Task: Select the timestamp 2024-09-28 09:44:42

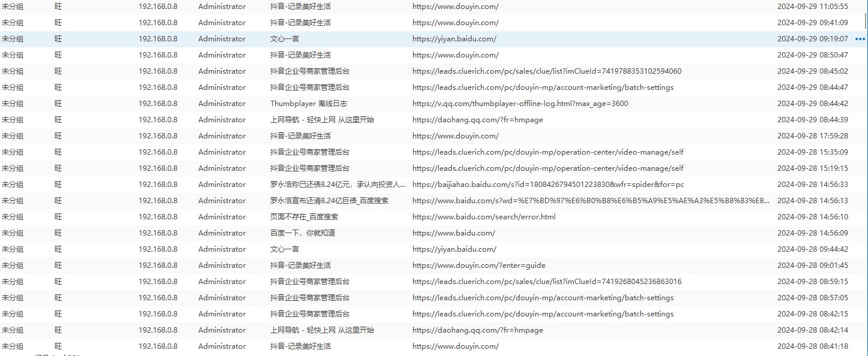Action: (812, 249)
